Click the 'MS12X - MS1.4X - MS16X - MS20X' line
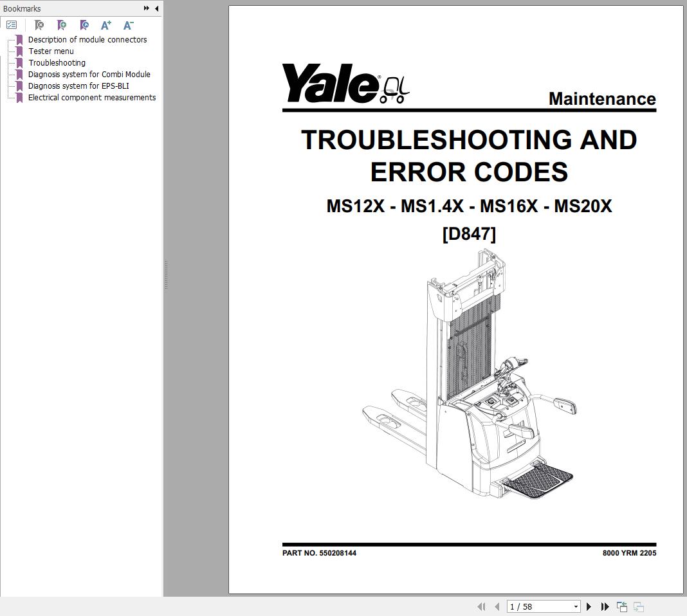The height and width of the screenshot is (616, 687). [x=469, y=206]
